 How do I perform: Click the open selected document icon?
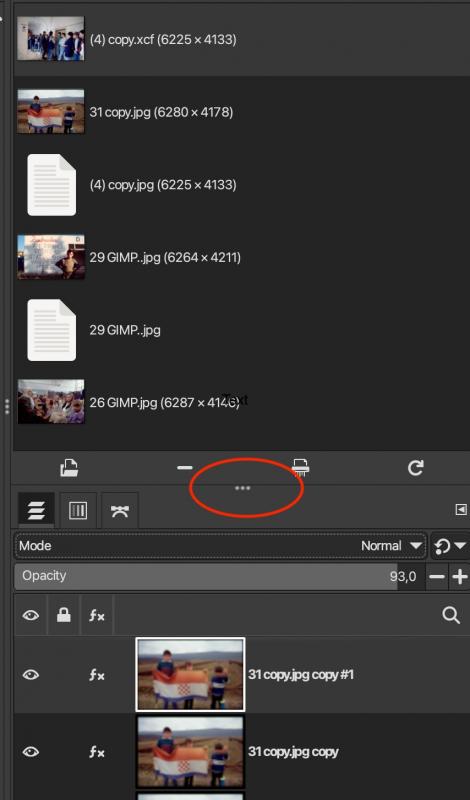click(x=69, y=467)
